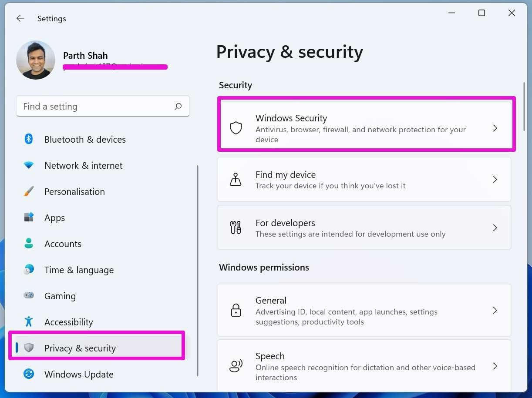The height and width of the screenshot is (398, 532).
Task: Open For developers title text
Action: pos(285,223)
